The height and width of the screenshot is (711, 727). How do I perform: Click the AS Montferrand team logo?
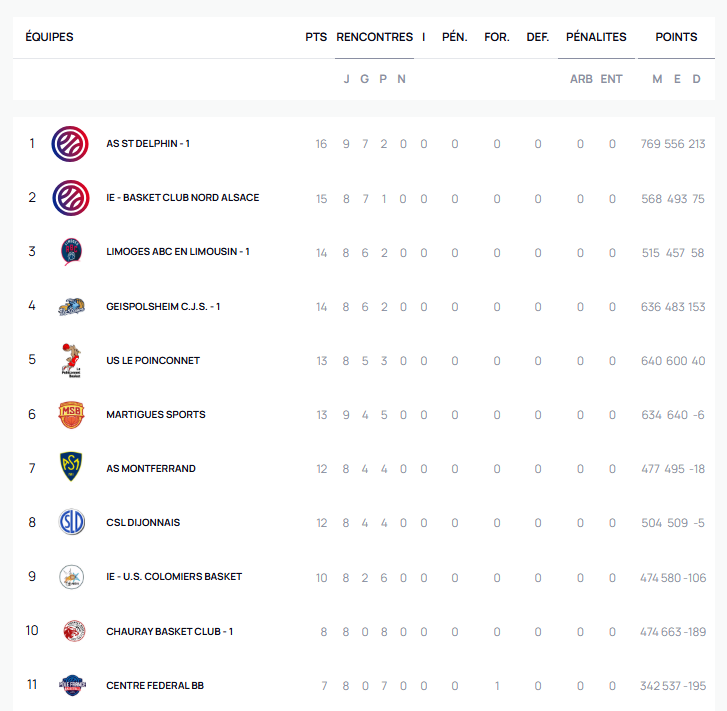70,468
